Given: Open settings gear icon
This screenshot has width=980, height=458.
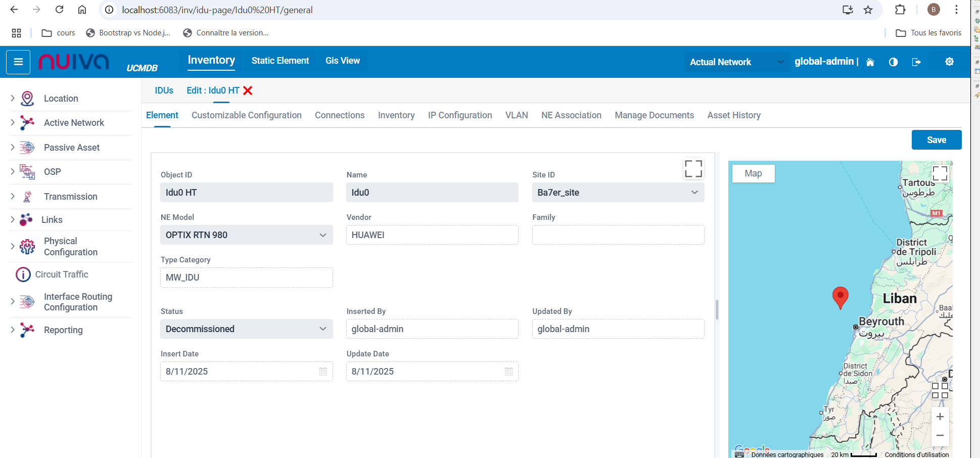Looking at the screenshot, I should click(949, 62).
